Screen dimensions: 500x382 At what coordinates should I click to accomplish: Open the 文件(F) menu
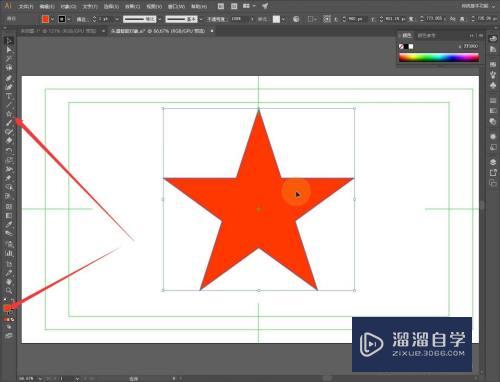tap(26, 6)
